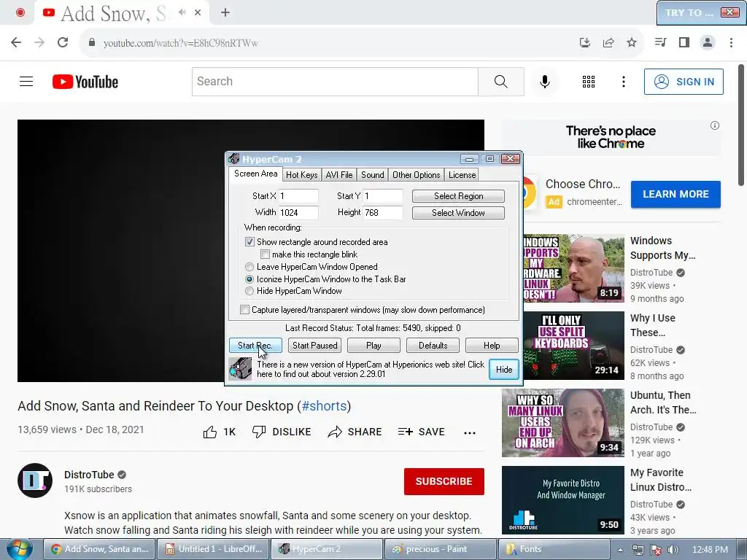Open My Favorite Distro video thumbnail
The height and width of the screenshot is (560, 747).
tap(562, 500)
